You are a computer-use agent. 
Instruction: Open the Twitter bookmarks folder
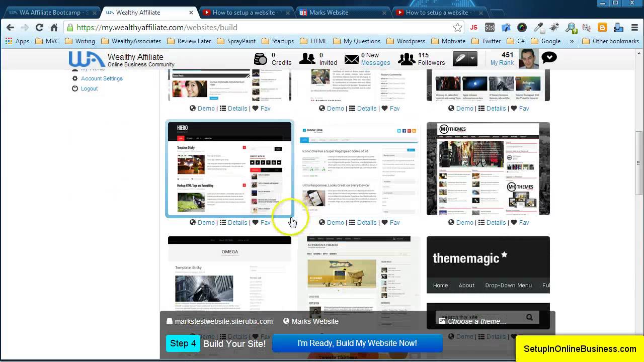tap(486, 41)
